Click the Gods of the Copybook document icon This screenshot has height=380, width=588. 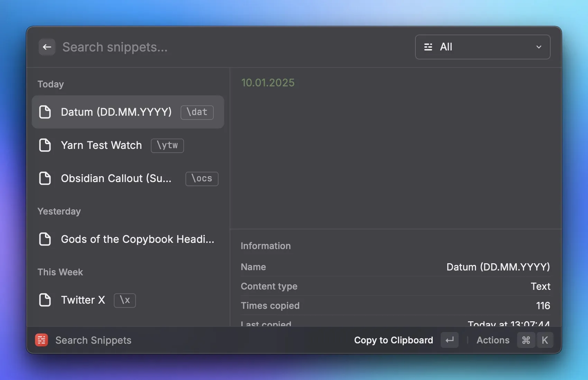[45, 239]
